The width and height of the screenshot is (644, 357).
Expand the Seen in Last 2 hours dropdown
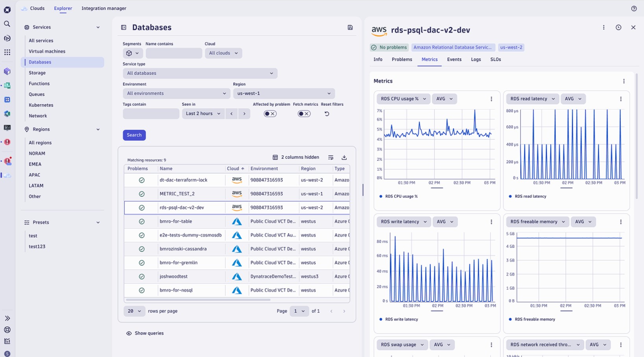(x=203, y=113)
